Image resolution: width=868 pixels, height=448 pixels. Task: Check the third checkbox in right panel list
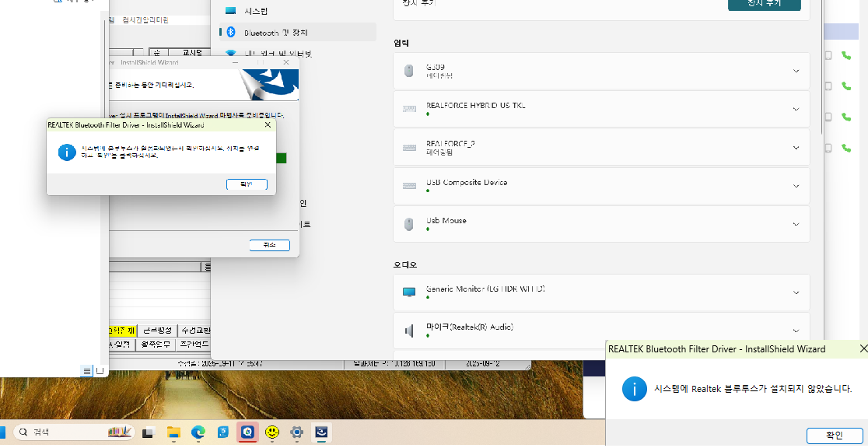tap(828, 117)
